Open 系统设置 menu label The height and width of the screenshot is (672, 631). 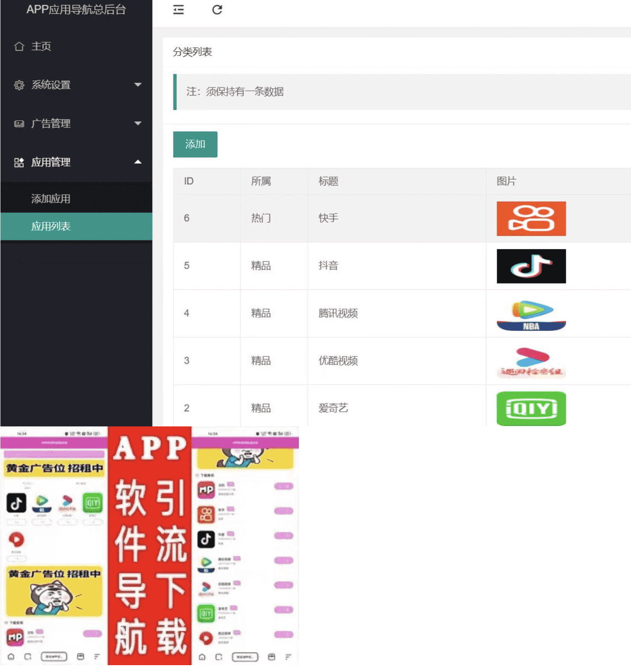tap(51, 85)
